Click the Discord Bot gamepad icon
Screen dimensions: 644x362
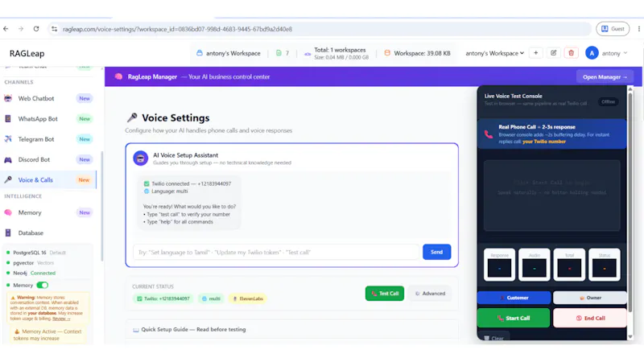point(8,159)
